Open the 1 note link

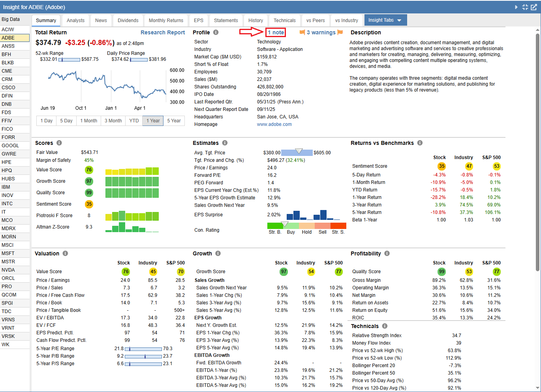point(276,32)
